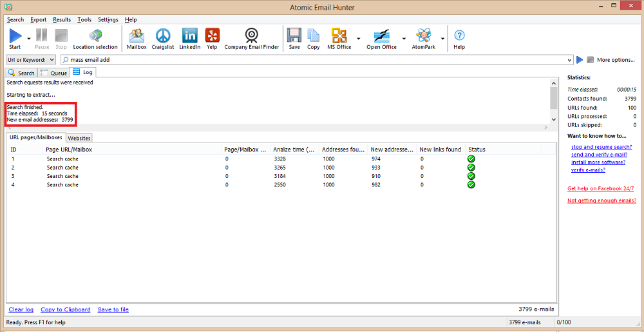Sort by Analize time column header

pyautogui.click(x=294, y=150)
